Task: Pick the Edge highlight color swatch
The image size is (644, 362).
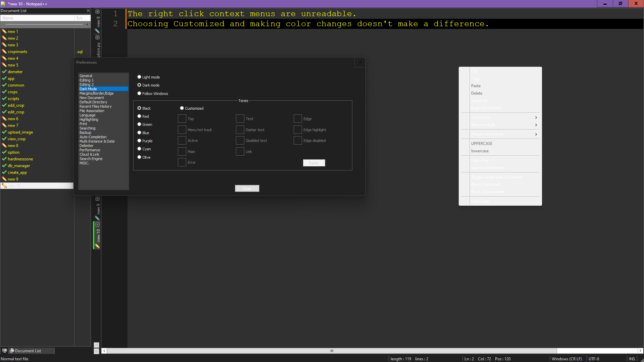Action: pos(298,130)
